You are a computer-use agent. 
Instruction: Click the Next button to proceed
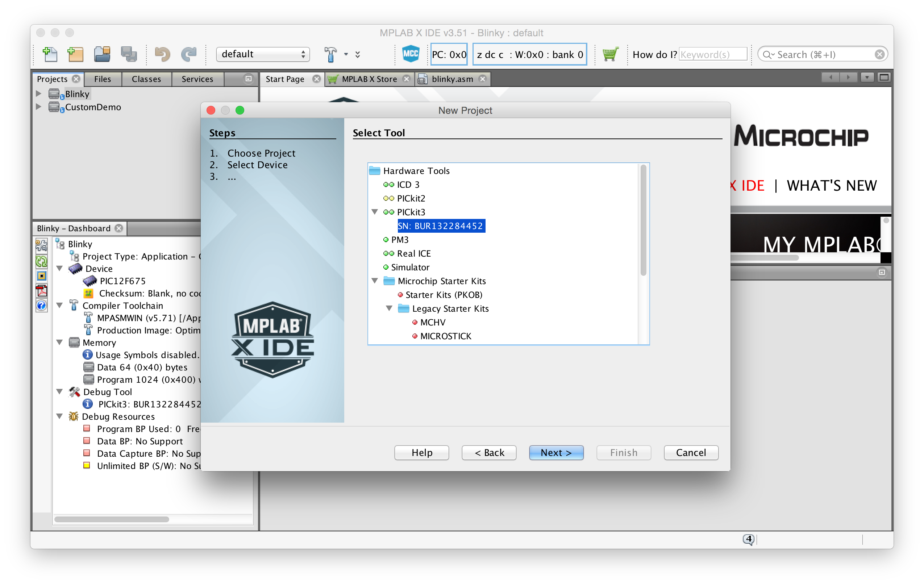click(556, 452)
